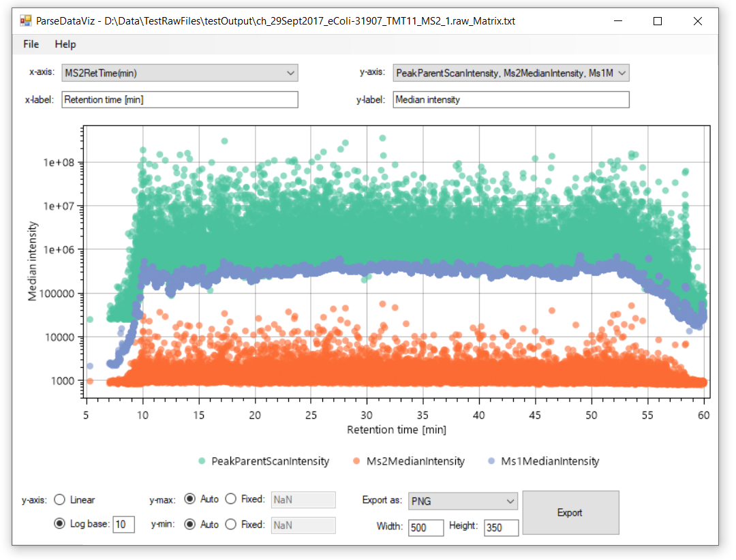Screen dimensions: 736x560
Task: Click the green PeakParentScanIntensity legend marker
Action: point(202,461)
